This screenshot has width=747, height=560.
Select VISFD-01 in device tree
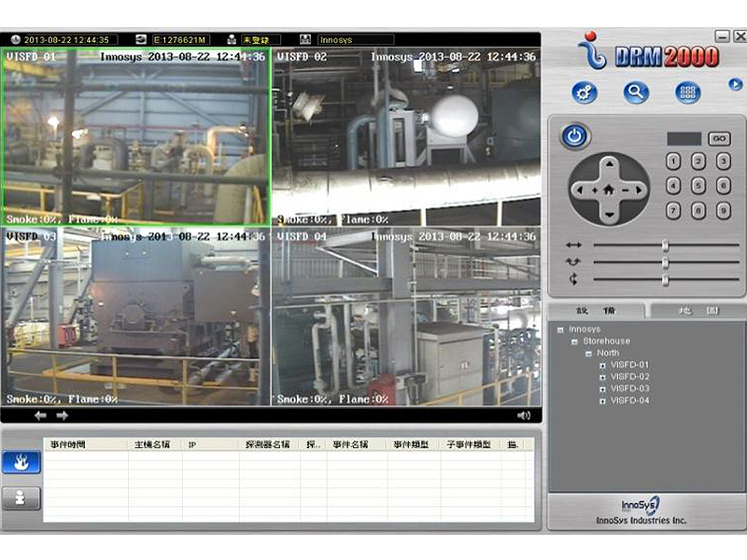(629, 365)
